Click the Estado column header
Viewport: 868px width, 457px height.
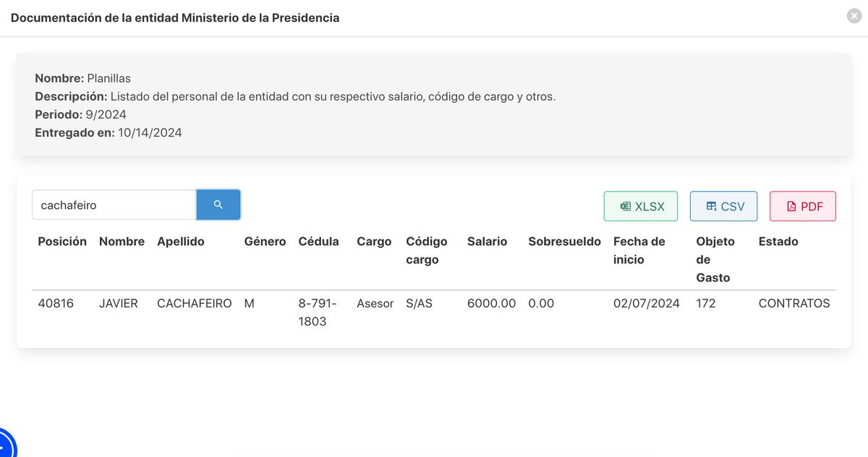(778, 242)
